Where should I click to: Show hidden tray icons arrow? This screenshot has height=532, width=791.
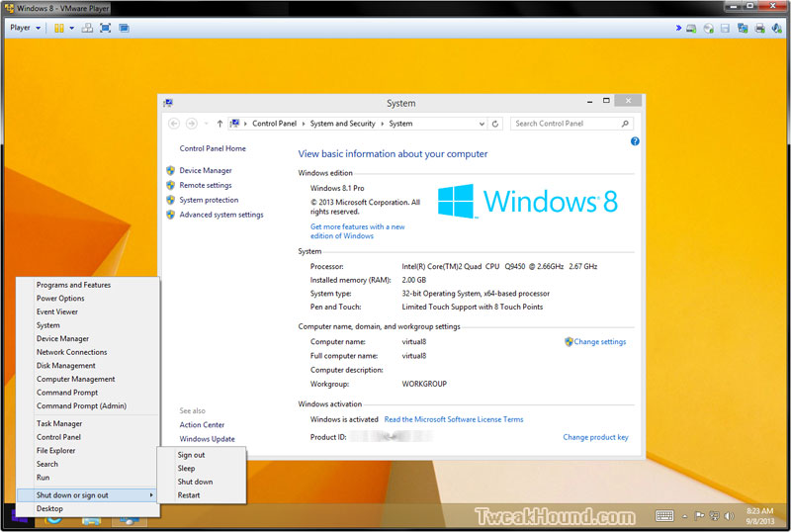click(684, 516)
